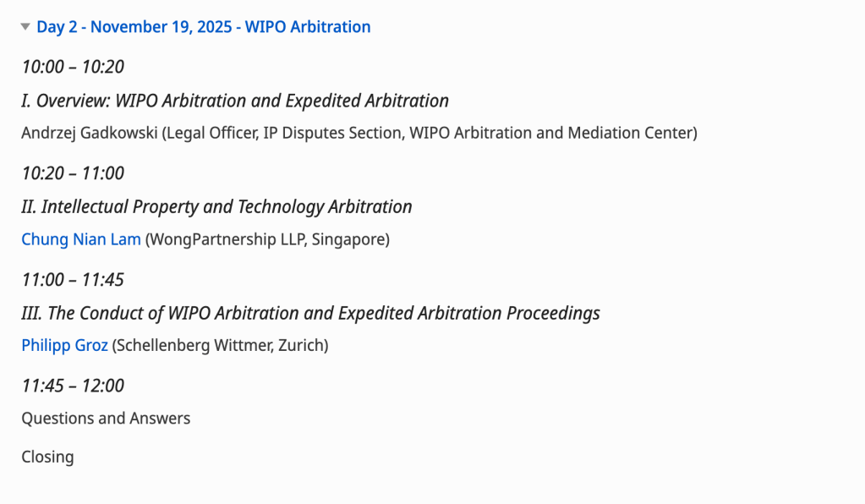Image resolution: width=865 pixels, height=504 pixels.
Task: Click the Legal Officer, IP Disputes Section text
Action: [281, 133]
